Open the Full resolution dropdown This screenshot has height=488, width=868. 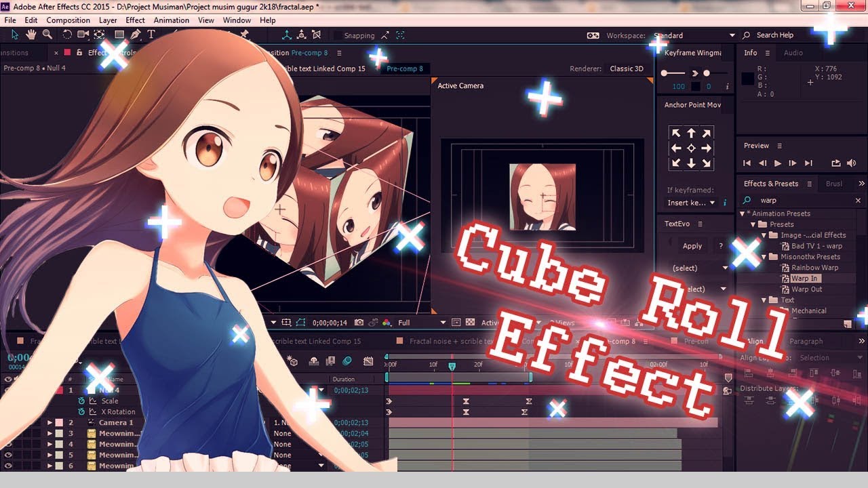tap(422, 323)
